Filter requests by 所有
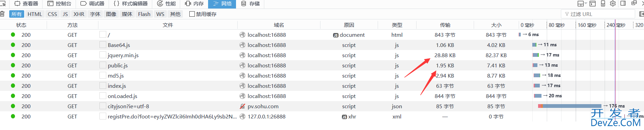The width and height of the screenshot is (644, 130). point(16,14)
